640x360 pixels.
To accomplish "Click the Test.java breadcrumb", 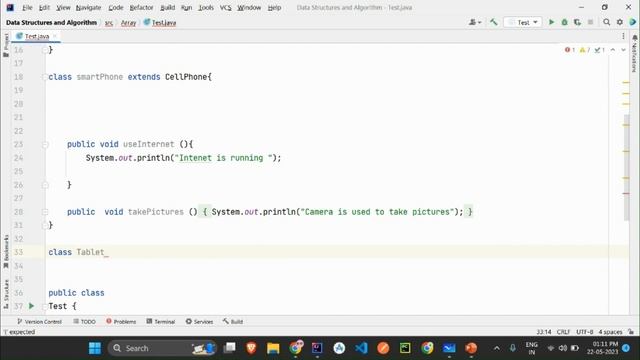I will click(x=160, y=23).
